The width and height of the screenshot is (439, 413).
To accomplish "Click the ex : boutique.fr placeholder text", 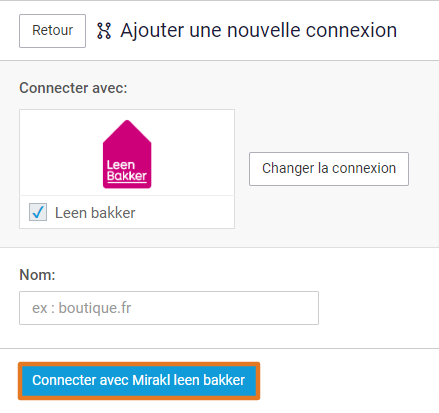I will (x=81, y=308).
